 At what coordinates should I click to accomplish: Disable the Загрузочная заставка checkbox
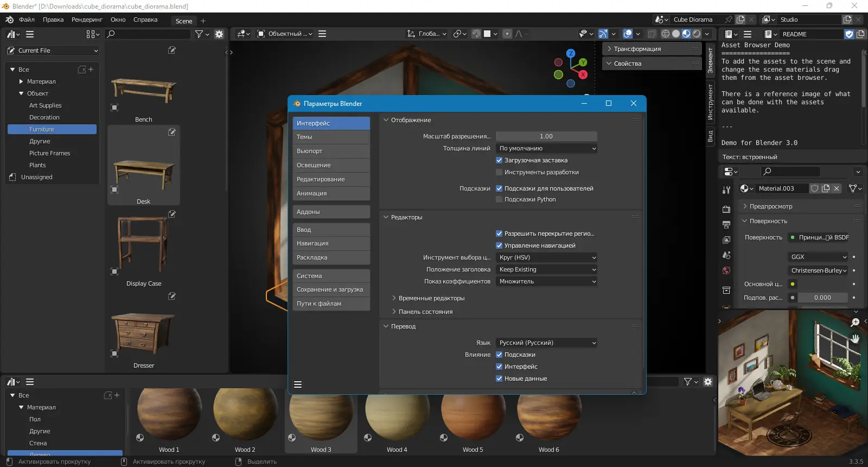[x=499, y=160]
